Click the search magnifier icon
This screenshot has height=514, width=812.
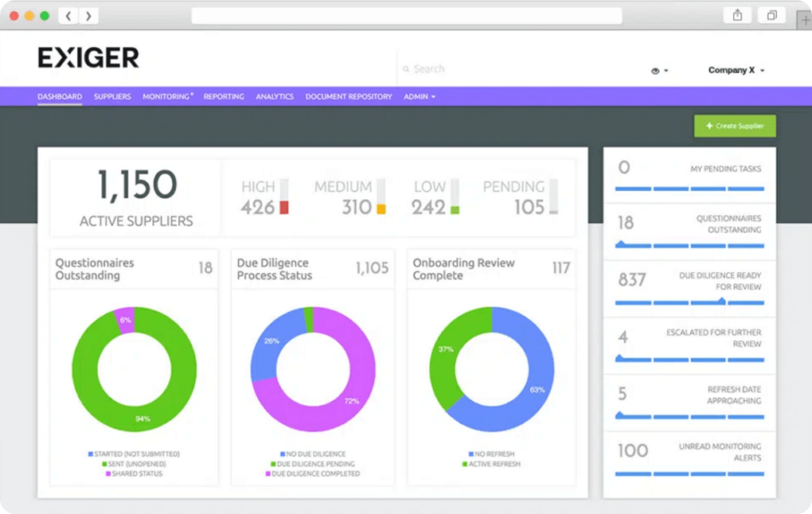(x=406, y=69)
